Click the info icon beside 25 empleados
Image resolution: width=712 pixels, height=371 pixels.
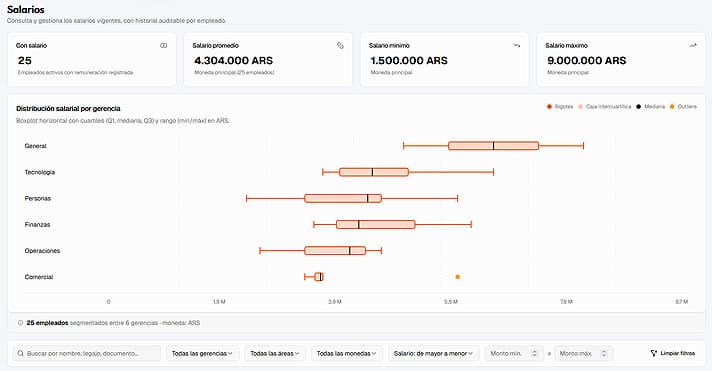tap(20, 323)
